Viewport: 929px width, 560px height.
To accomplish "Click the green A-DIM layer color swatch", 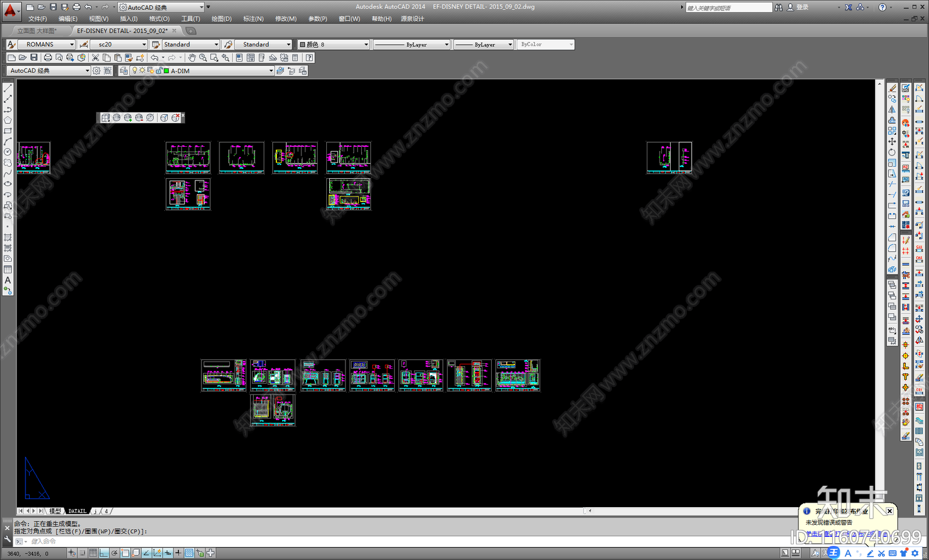I will (x=167, y=71).
